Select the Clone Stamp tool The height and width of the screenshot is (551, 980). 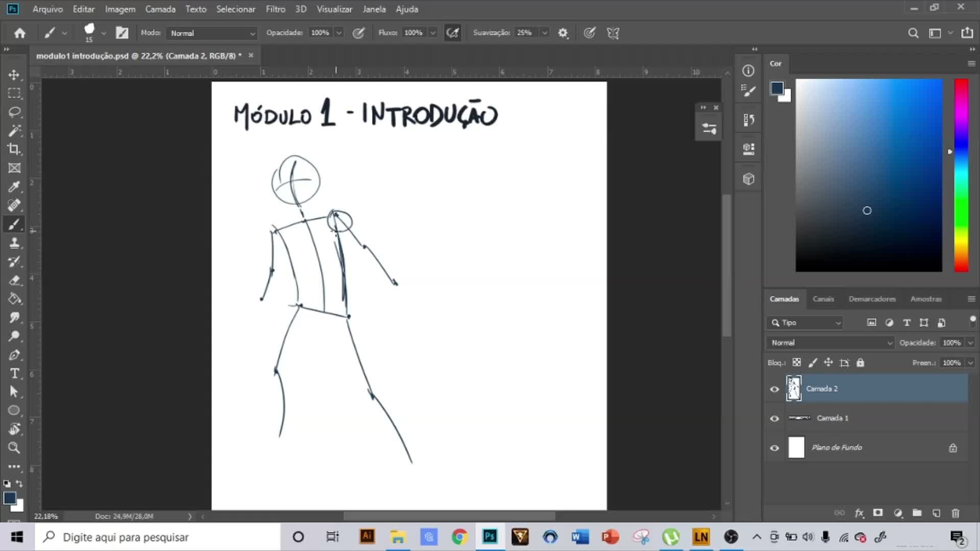(x=14, y=243)
